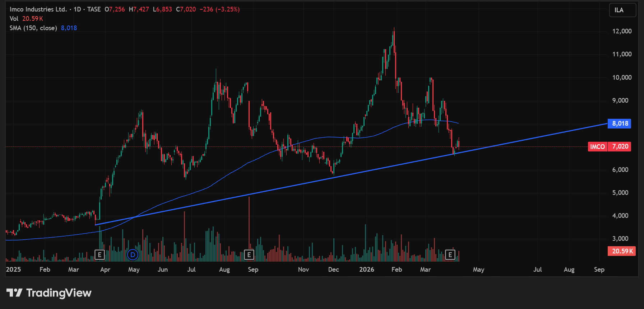Click the Nov label on the time axis

304,270
